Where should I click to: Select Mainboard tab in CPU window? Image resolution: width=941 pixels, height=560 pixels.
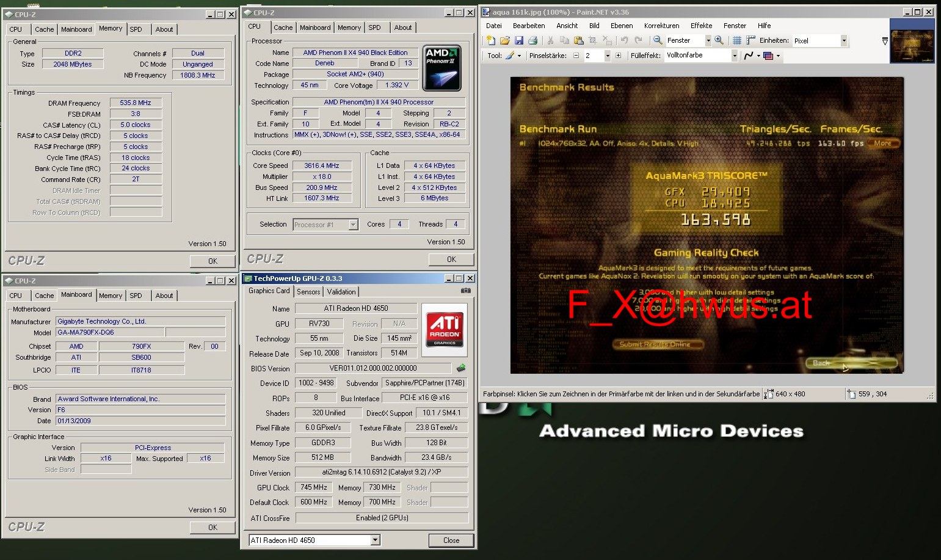pyautogui.click(x=315, y=27)
